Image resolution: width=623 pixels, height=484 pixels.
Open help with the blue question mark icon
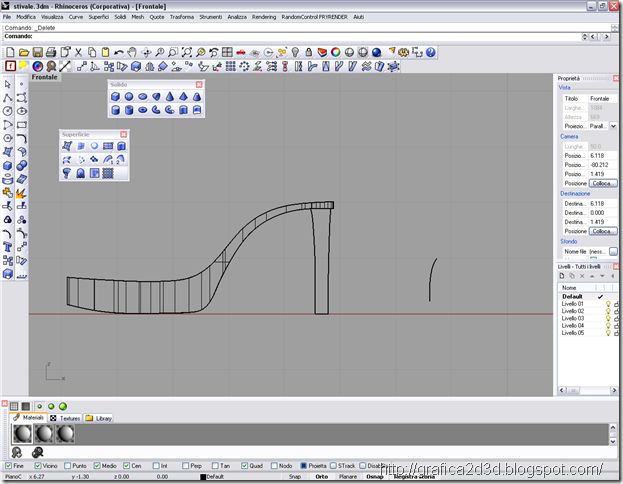(431, 52)
